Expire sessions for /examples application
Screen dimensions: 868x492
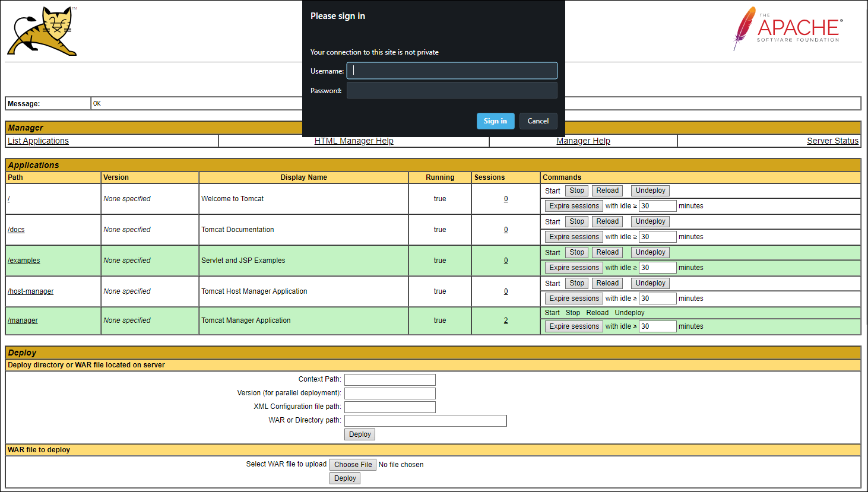point(574,268)
